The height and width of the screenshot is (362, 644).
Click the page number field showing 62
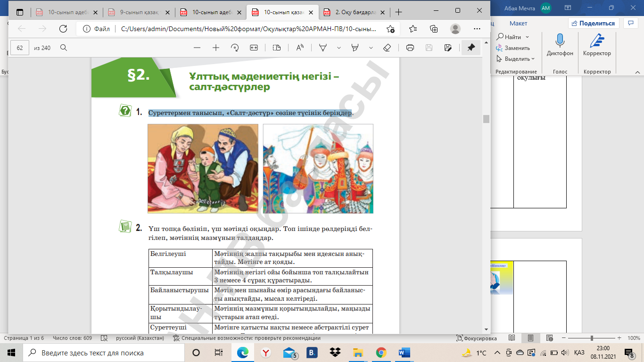point(20,48)
